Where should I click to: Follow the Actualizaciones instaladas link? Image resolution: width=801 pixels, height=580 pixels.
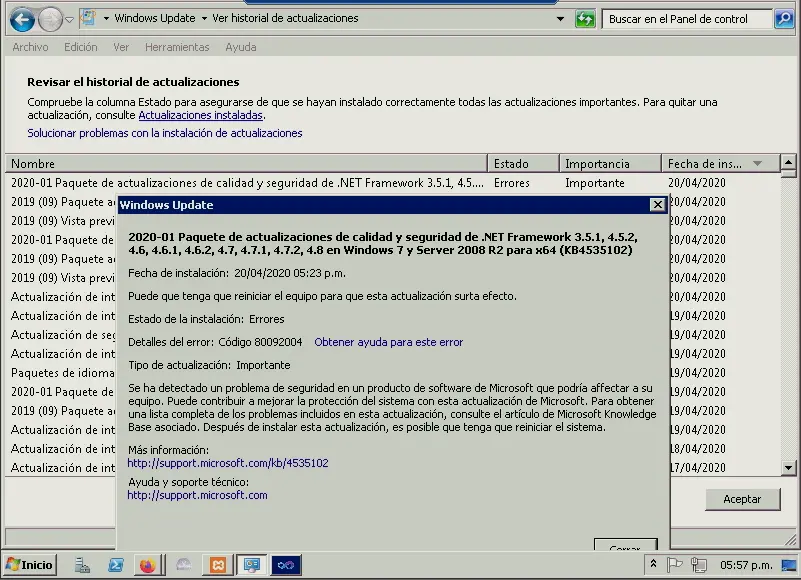point(200,115)
